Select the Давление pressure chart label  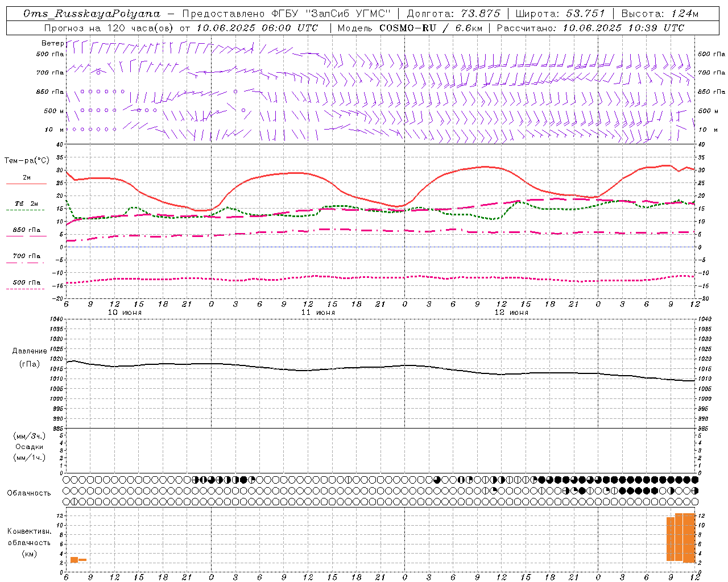coord(30,351)
